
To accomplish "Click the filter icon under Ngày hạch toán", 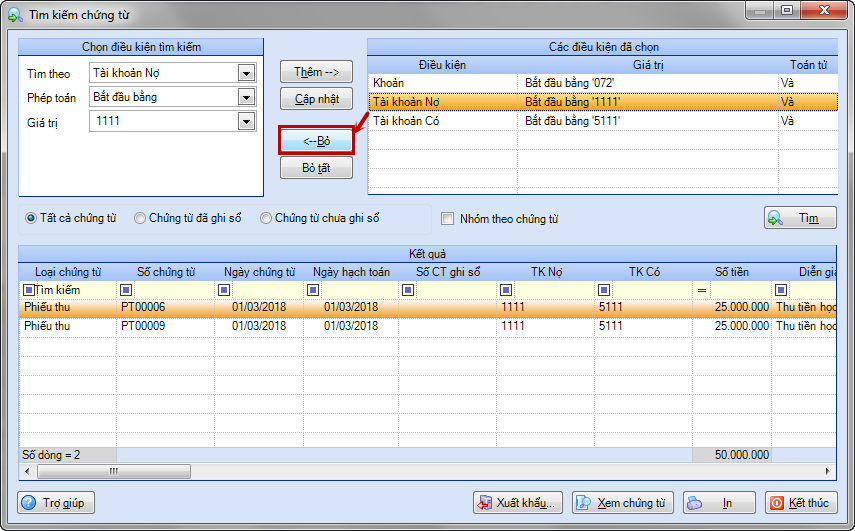I will pos(311,290).
